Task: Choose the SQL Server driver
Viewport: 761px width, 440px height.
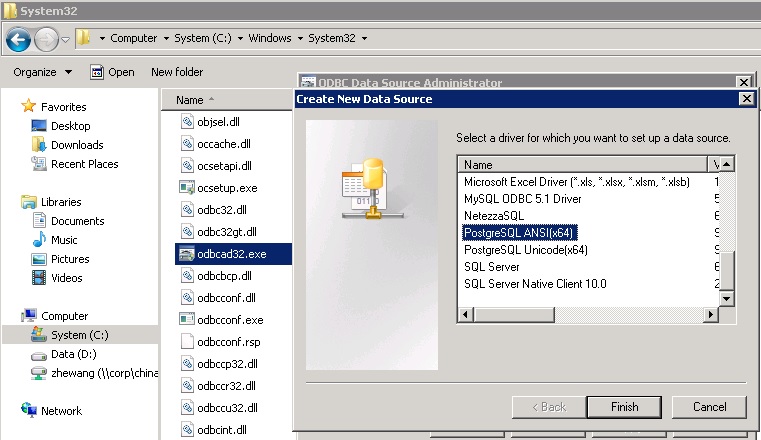Action: click(492, 267)
